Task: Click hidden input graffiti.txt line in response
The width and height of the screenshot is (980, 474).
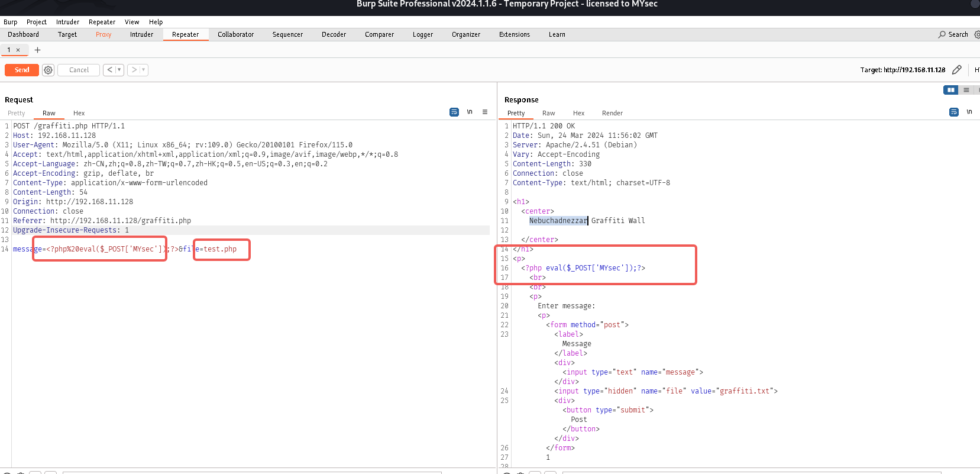Action: point(666,391)
